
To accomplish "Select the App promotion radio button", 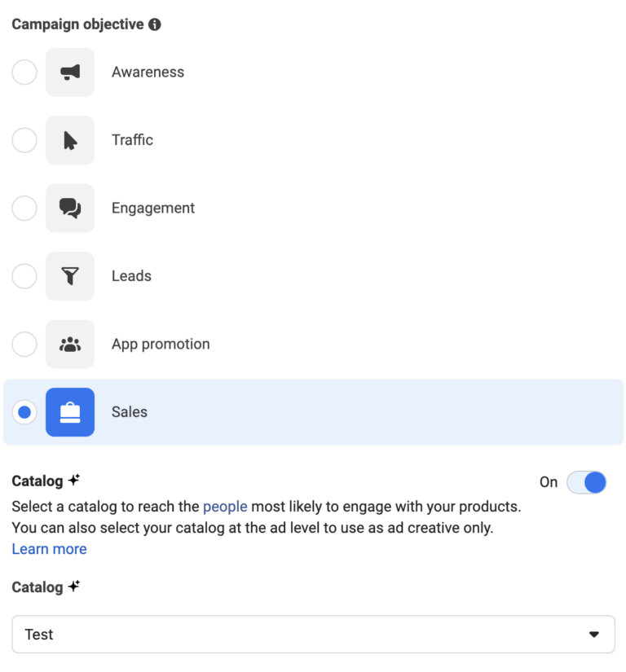I will 24,345.
